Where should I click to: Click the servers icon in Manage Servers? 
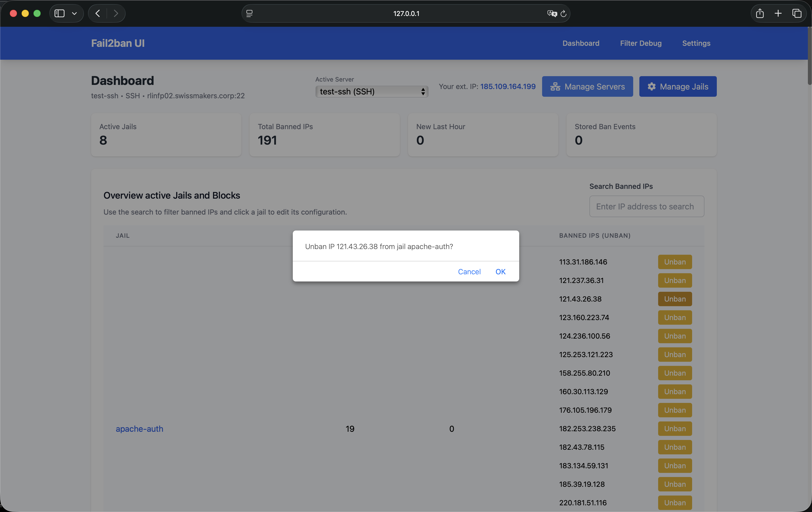coord(555,87)
